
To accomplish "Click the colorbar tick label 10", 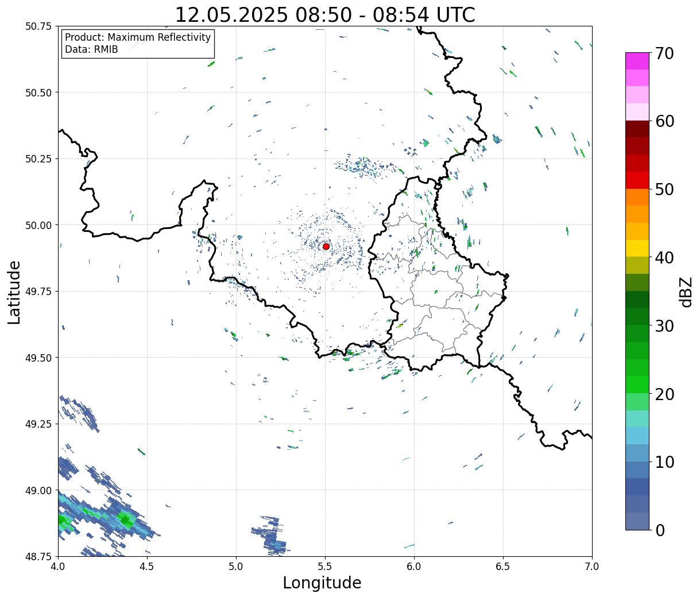I will pos(664,462).
